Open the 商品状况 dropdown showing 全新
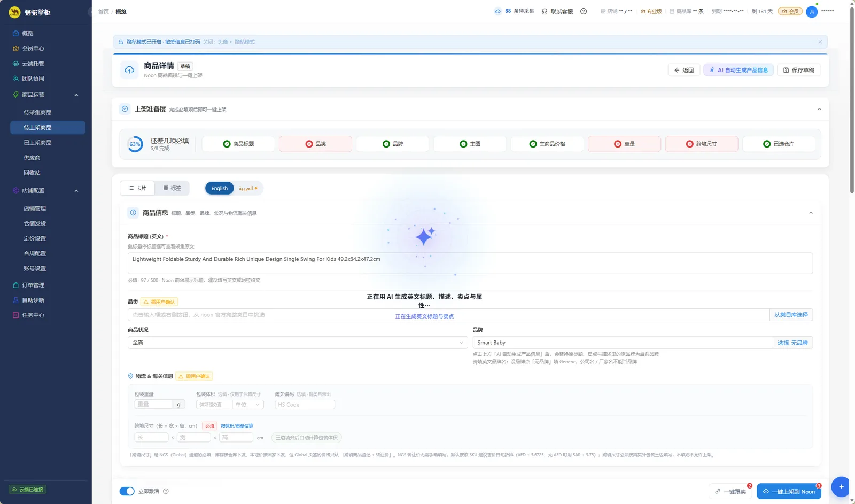855x504 pixels. click(x=298, y=343)
